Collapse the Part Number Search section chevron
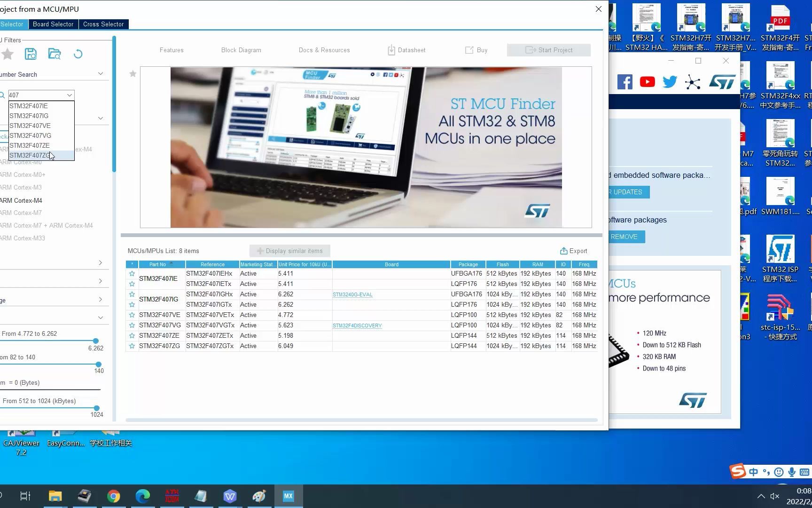 [x=100, y=73]
